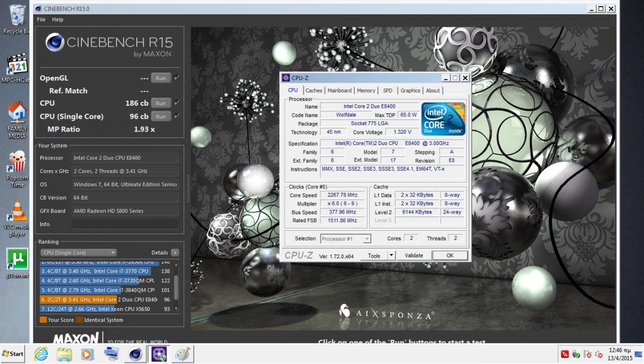The width and height of the screenshot is (644, 364).
Task: Expand the ranking Details arrow button
Action: (175, 252)
